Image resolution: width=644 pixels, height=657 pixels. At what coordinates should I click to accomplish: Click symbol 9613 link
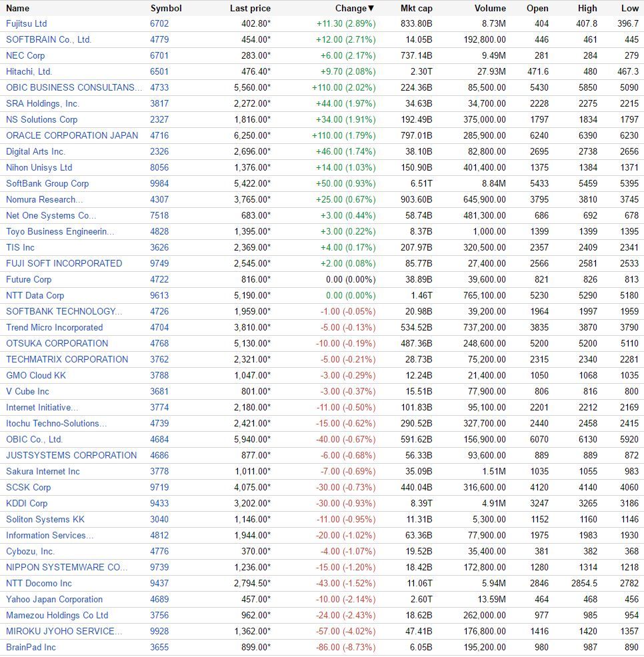click(x=159, y=295)
